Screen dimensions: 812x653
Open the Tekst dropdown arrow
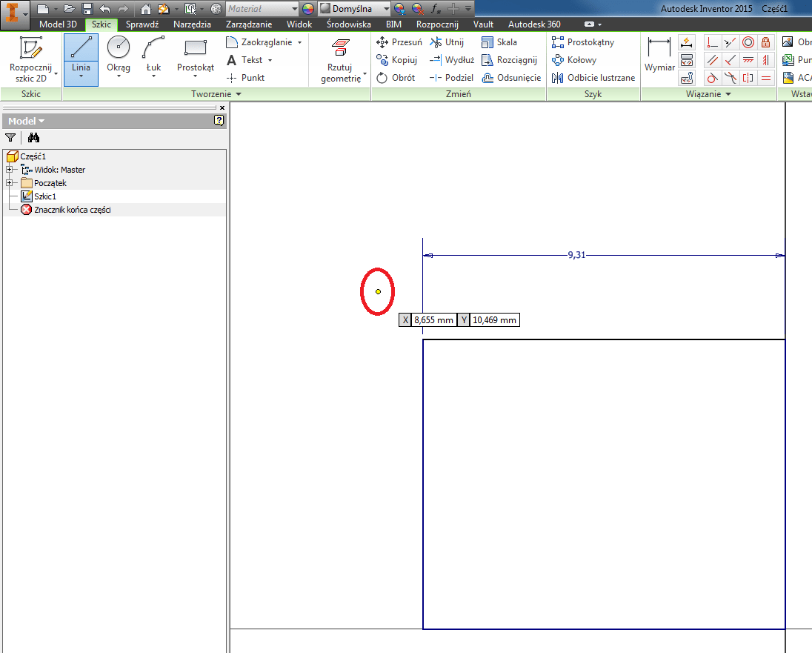coord(270,60)
